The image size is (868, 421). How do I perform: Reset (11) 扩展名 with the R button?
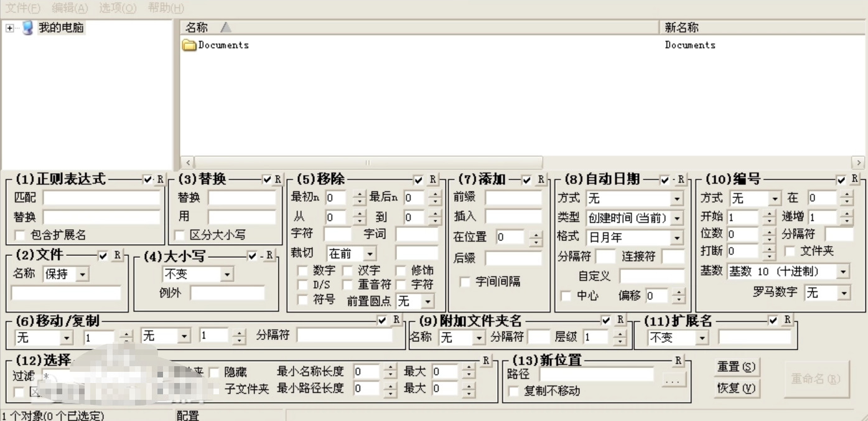[x=787, y=319]
